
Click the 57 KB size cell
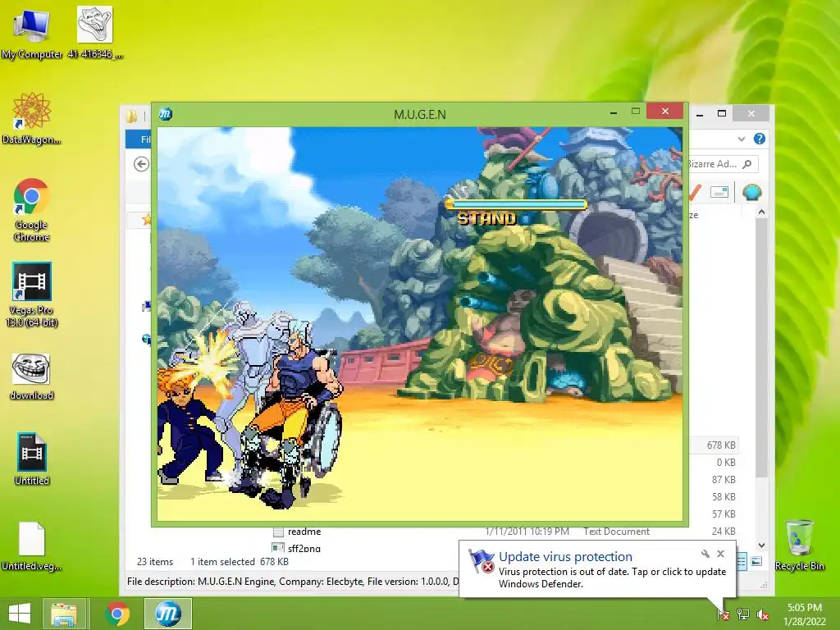(724, 514)
